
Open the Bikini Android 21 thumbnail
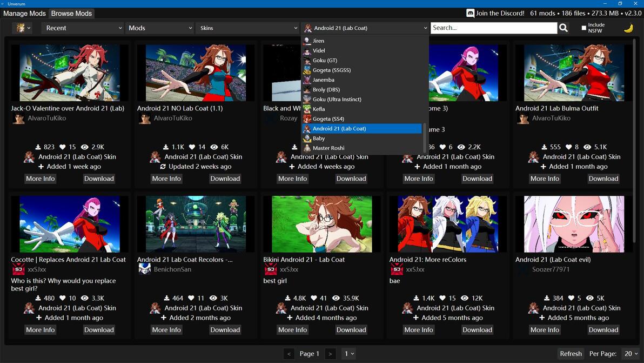point(322,224)
